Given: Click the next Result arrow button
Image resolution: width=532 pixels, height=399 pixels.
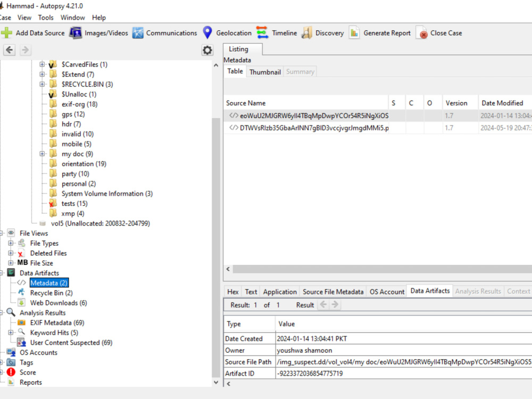Looking at the screenshot, I should pos(335,305).
